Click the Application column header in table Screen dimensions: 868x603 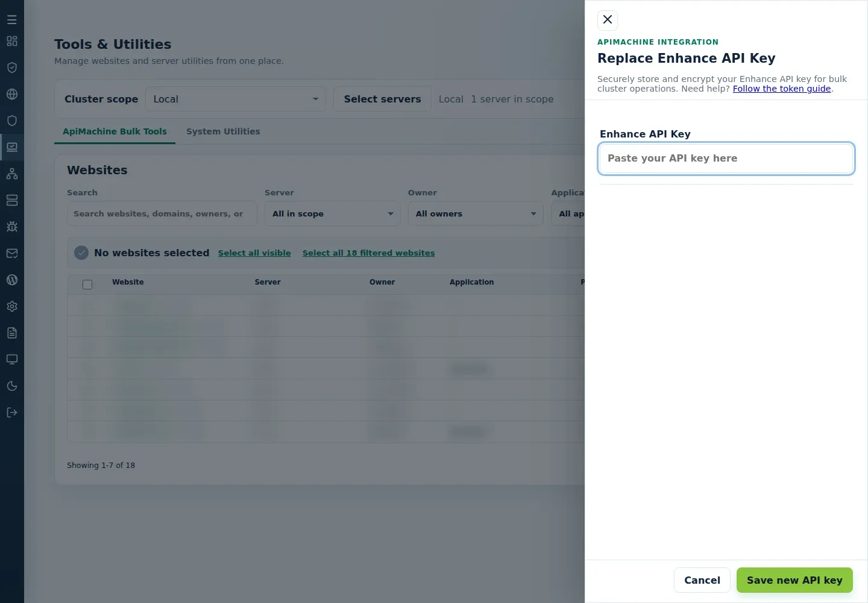tap(471, 282)
